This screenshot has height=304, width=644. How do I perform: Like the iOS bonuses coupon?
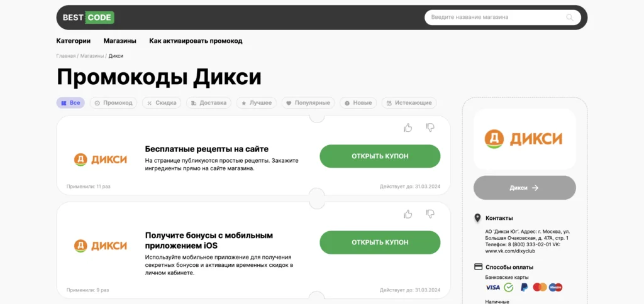(x=408, y=214)
